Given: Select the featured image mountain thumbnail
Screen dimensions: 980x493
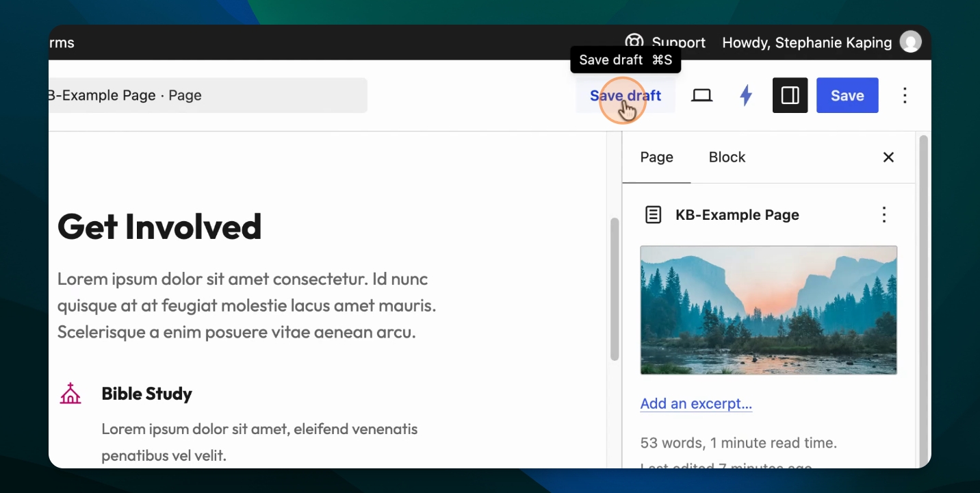Looking at the screenshot, I should [769, 310].
